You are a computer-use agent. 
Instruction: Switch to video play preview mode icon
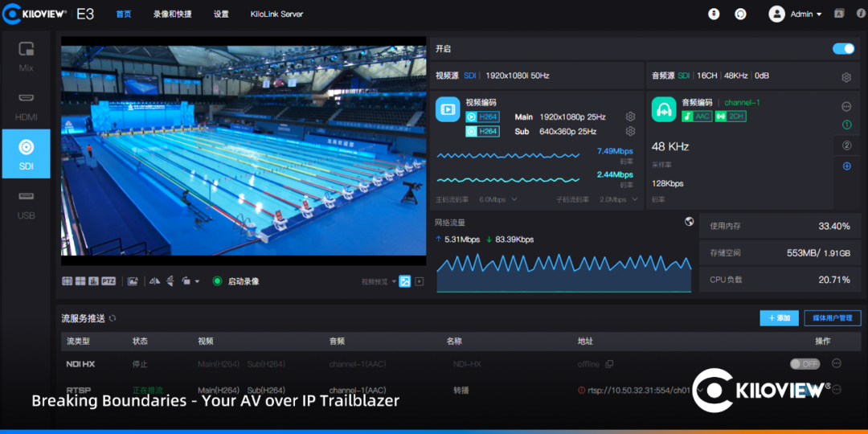[x=420, y=281]
